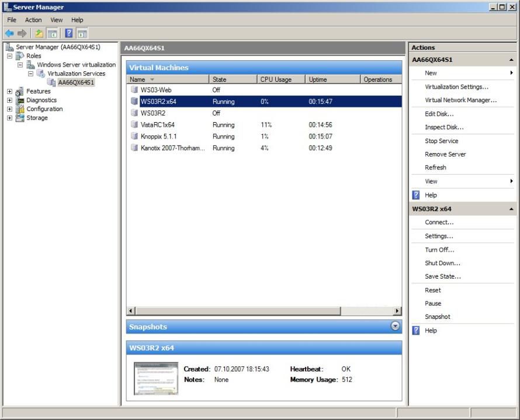Screen dimensions: 520x420
Task: Expand the Snapshots section chevron
Action: click(x=395, y=326)
